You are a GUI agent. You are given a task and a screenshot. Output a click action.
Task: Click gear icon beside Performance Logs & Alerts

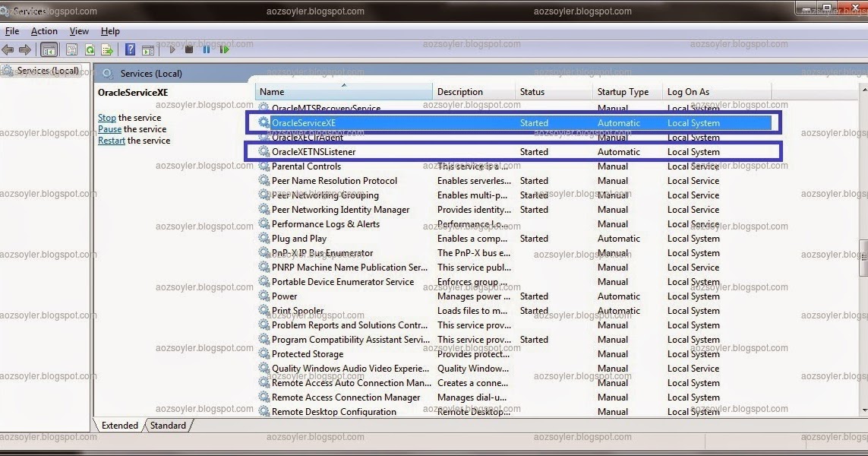click(x=264, y=224)
